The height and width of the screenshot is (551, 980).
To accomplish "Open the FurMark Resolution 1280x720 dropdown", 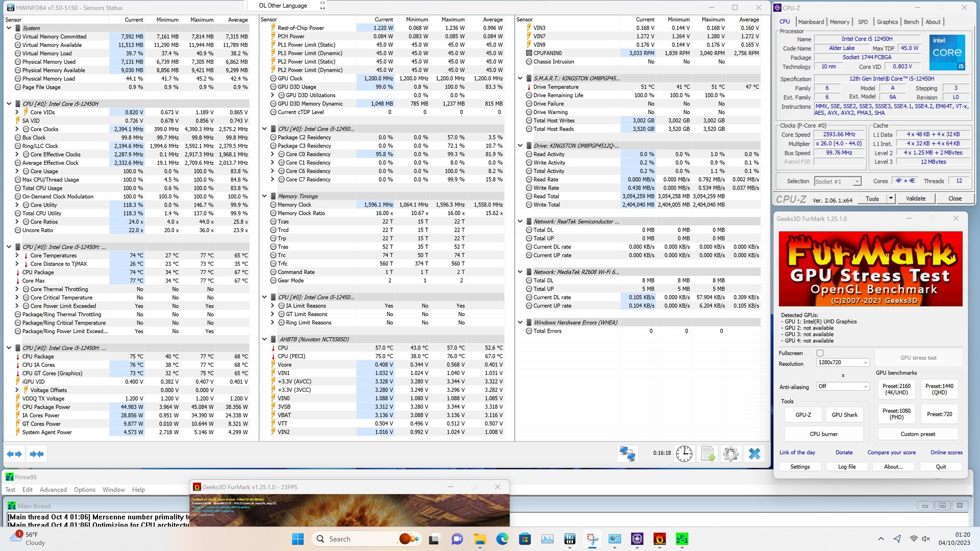I will pyautogui.click(x=843, y=362).
